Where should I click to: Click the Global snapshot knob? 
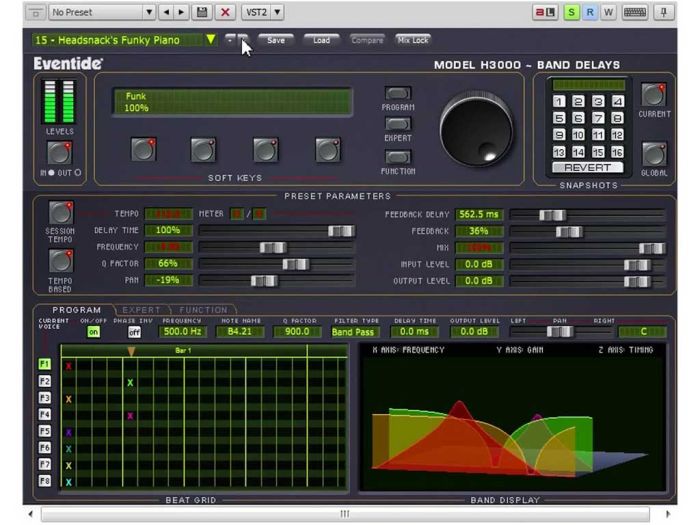(654, 154)
